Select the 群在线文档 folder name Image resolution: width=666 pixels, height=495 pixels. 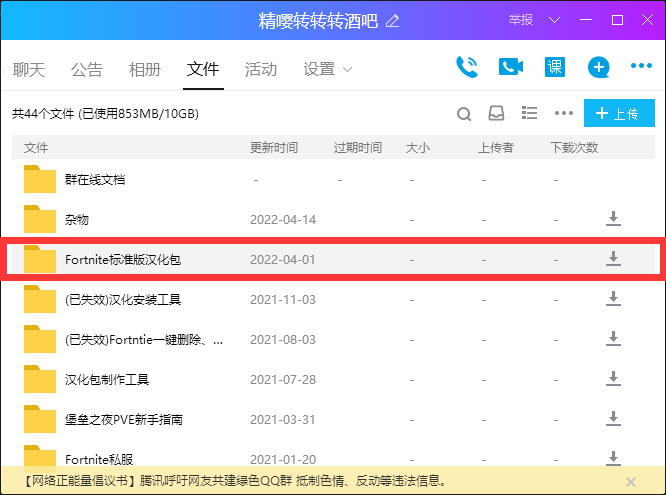[x=95, y=179]
